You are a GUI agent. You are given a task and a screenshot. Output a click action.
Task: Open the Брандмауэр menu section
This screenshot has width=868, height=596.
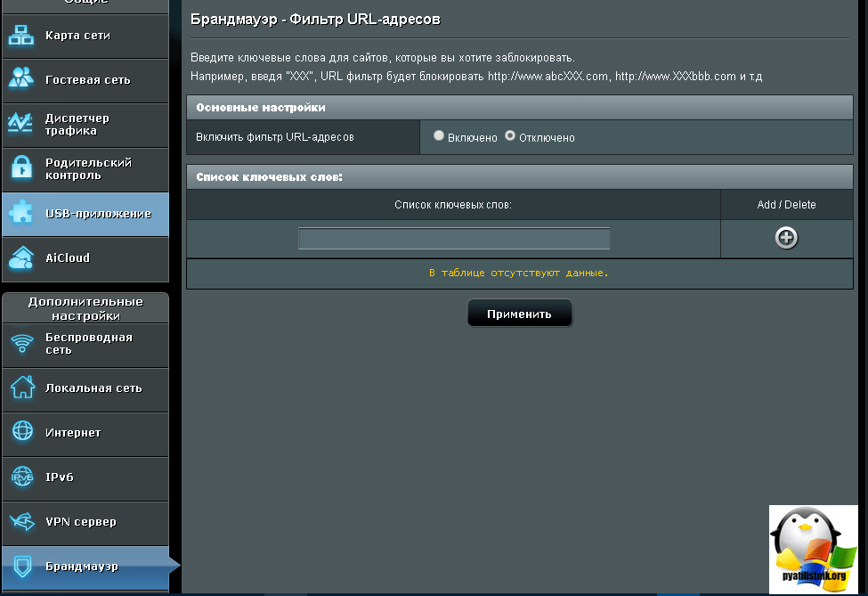(x=82, y=567)
